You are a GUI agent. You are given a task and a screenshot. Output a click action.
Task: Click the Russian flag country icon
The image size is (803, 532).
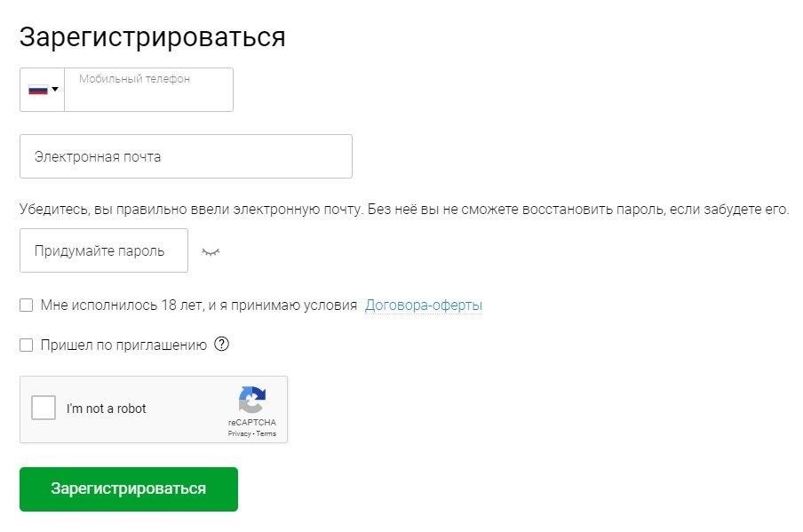click(38, 90)
